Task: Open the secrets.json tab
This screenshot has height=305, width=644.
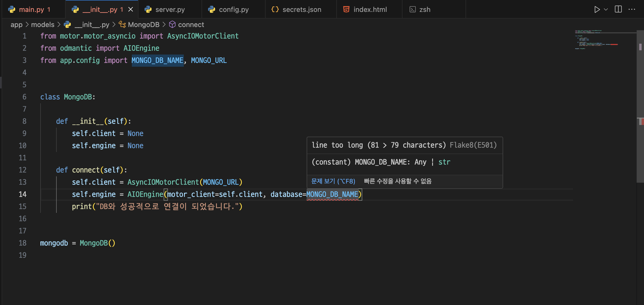Action: [x=301, y=10]
